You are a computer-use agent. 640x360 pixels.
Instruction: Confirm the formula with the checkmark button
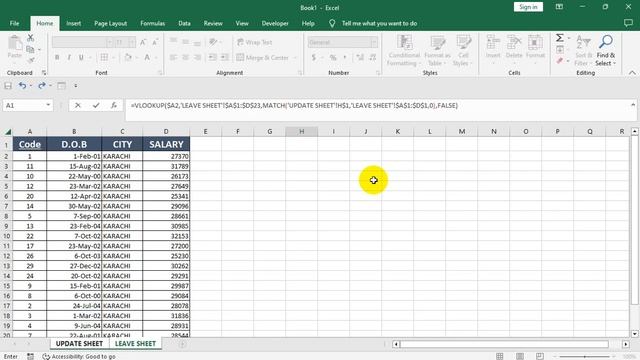tap(96, 105)
